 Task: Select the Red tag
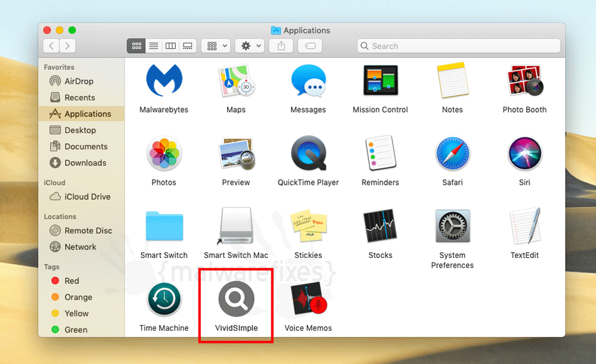point(81,281)
